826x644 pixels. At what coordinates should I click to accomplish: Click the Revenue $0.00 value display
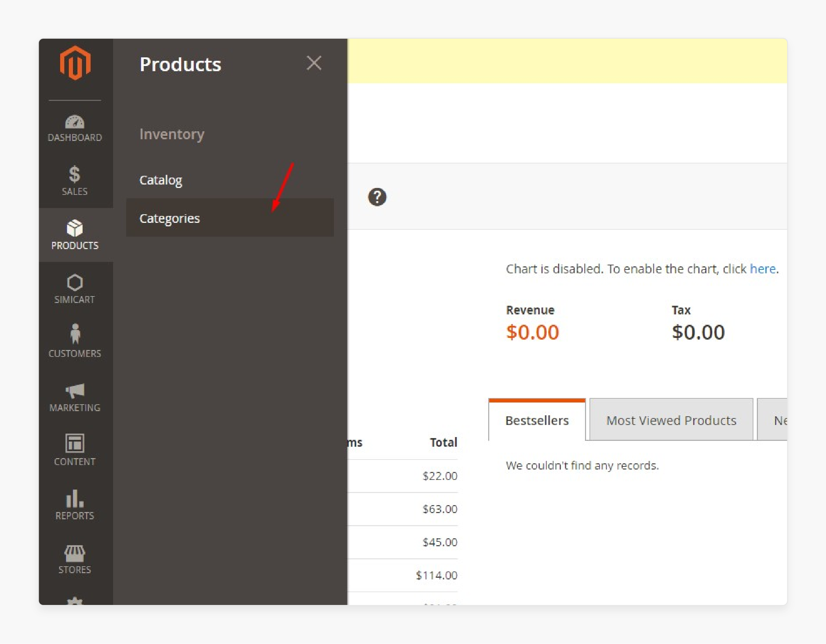click(x=534, y=332)
